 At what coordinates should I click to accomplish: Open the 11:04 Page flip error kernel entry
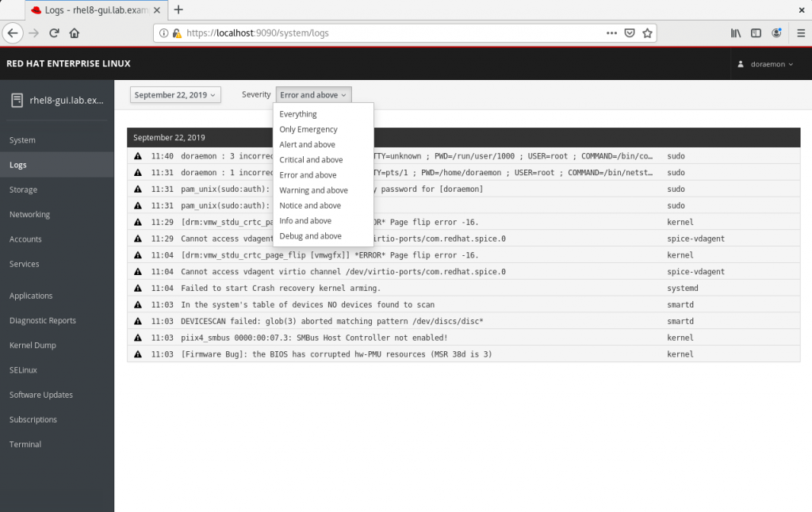tap(463, 254)
